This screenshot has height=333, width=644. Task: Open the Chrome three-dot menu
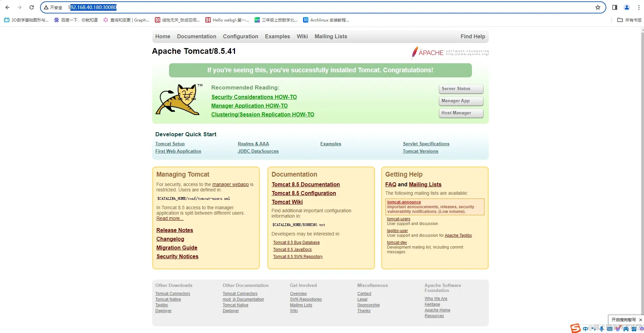(x=639, y=7)
